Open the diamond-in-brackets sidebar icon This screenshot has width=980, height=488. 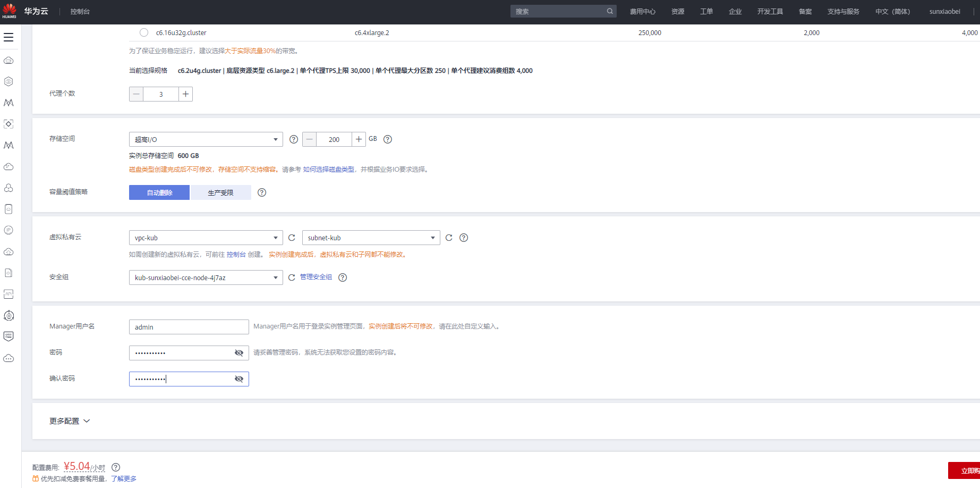coord(8,124)
